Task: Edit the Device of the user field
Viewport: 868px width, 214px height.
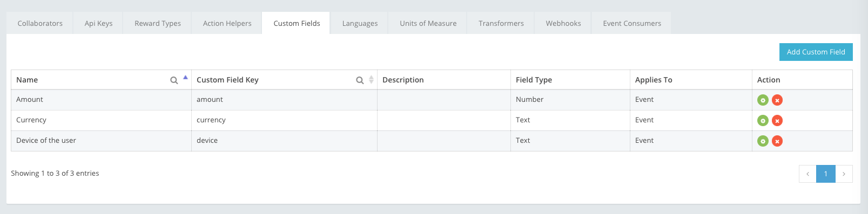Action: point(763,141)
